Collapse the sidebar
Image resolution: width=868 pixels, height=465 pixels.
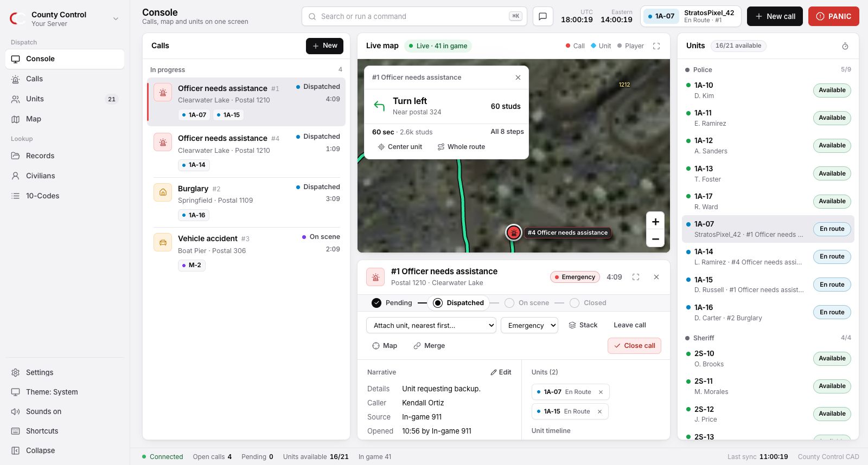click(x=65, y=450)
